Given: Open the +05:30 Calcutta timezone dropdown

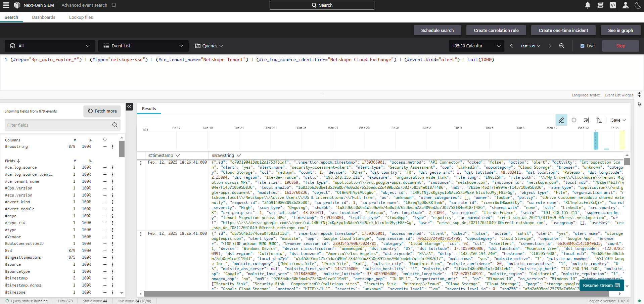Looking at the screenshot, I should [476, 46].
